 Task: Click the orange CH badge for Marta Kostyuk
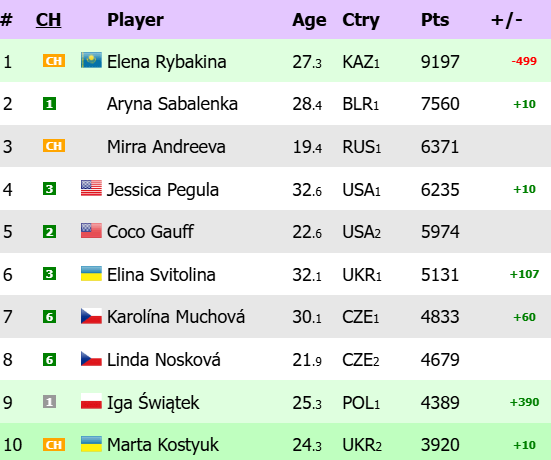[x=54, y=445]
